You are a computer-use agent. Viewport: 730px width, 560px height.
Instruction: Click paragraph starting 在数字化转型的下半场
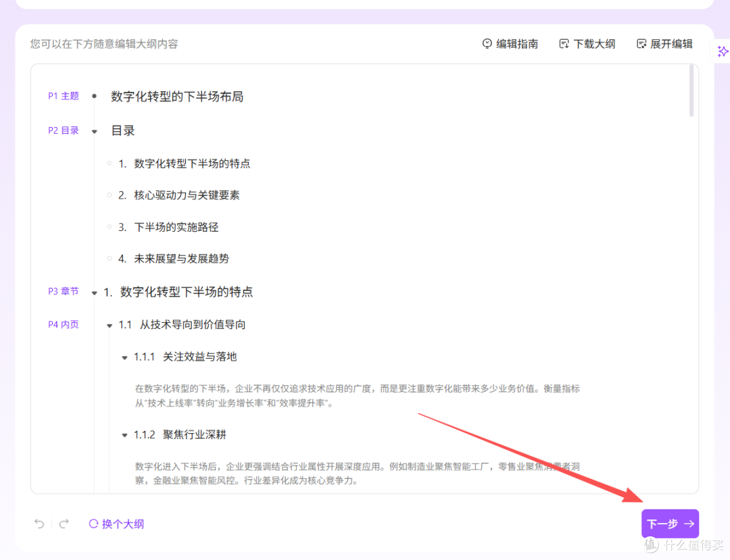357,396
